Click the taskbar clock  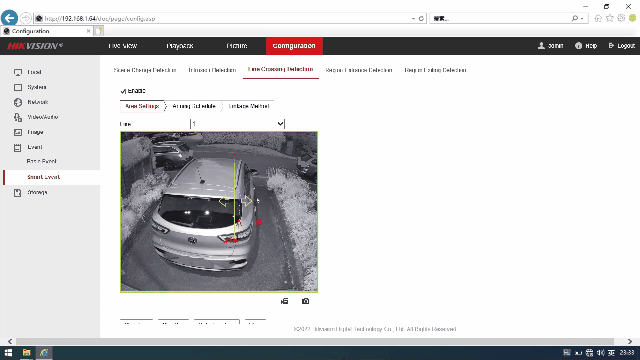coord(627,353)
